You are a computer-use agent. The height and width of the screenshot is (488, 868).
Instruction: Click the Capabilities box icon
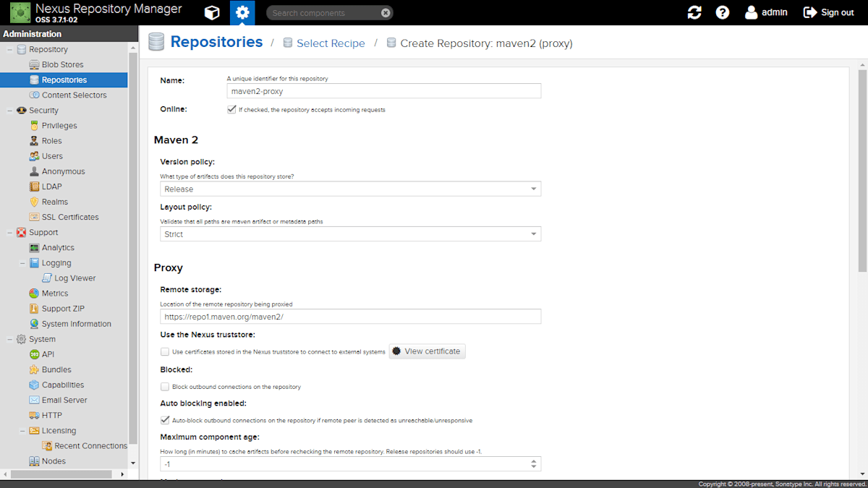pyautogui.click(x=34, y=385)
